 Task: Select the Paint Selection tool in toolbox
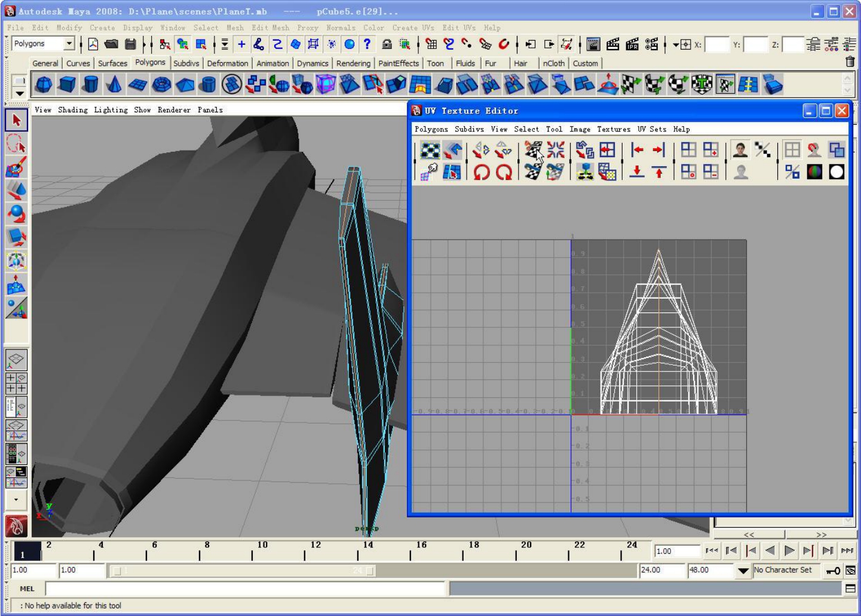(16, 167)
